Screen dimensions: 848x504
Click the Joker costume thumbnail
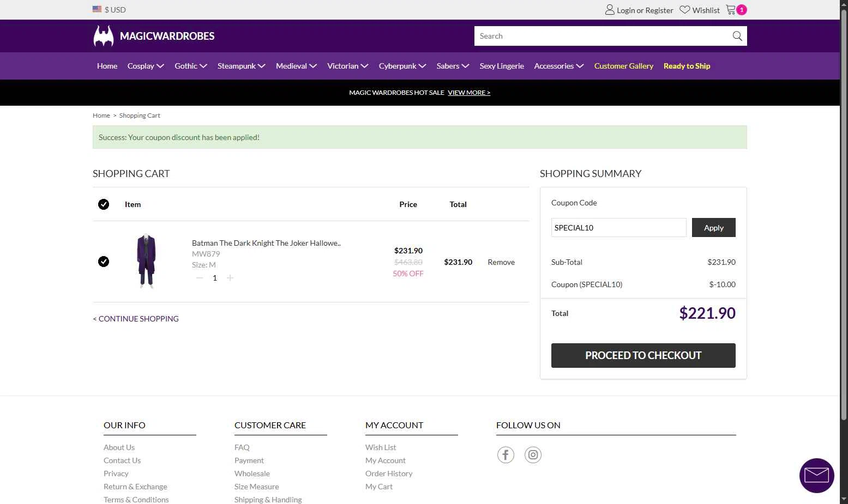146,262
